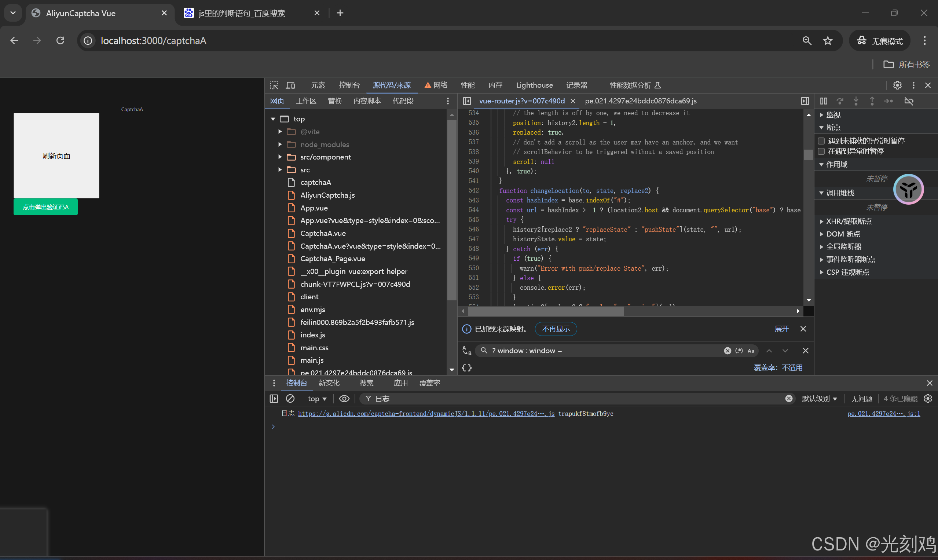Screen dimensions: 938x560
Task: Open the pe.021 file editor tab
Action: (641, 101)
